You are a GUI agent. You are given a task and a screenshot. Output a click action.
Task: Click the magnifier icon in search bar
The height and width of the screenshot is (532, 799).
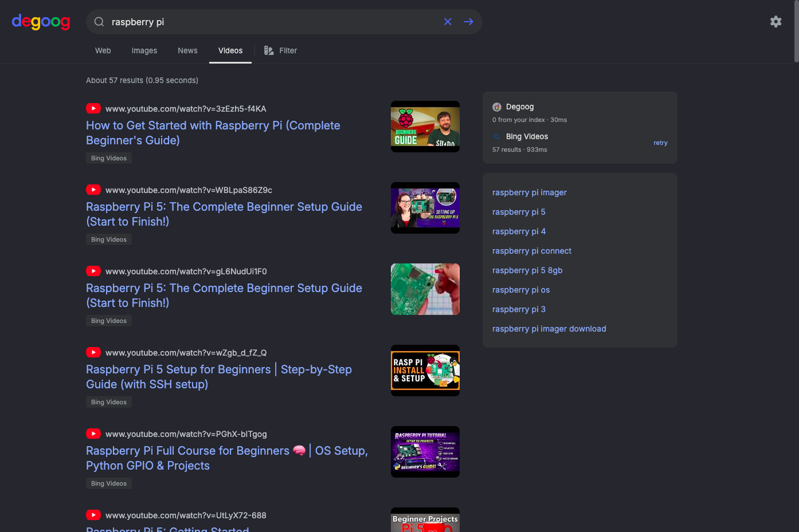[x=99, y=22]
